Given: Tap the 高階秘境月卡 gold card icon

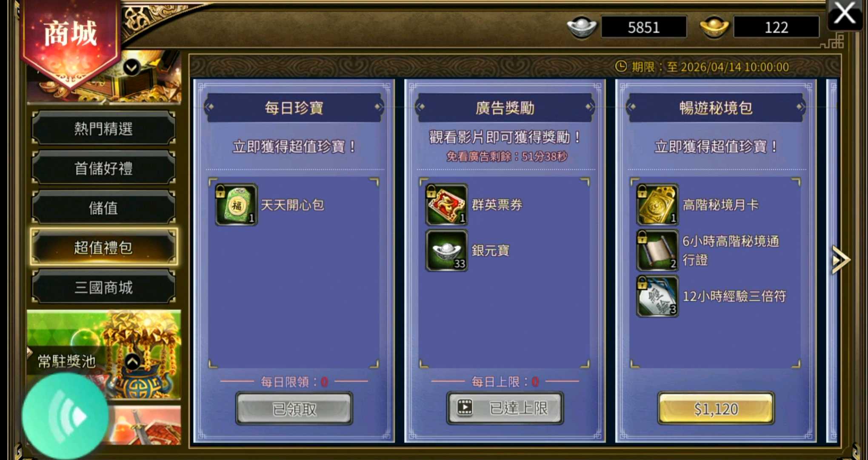Looking at the screenshot, I should [657, 205].
